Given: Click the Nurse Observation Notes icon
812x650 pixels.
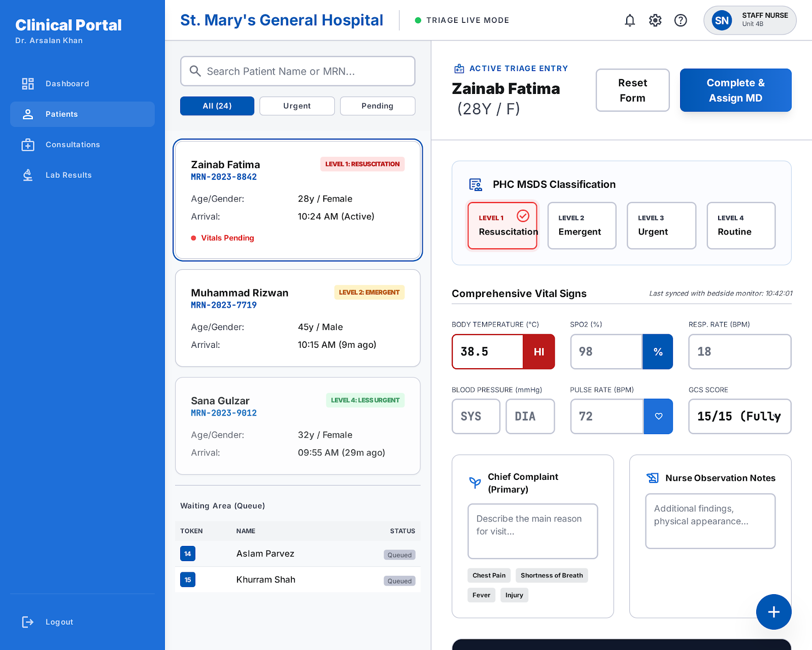Looking at the screenshot, I should pos(652,478).
